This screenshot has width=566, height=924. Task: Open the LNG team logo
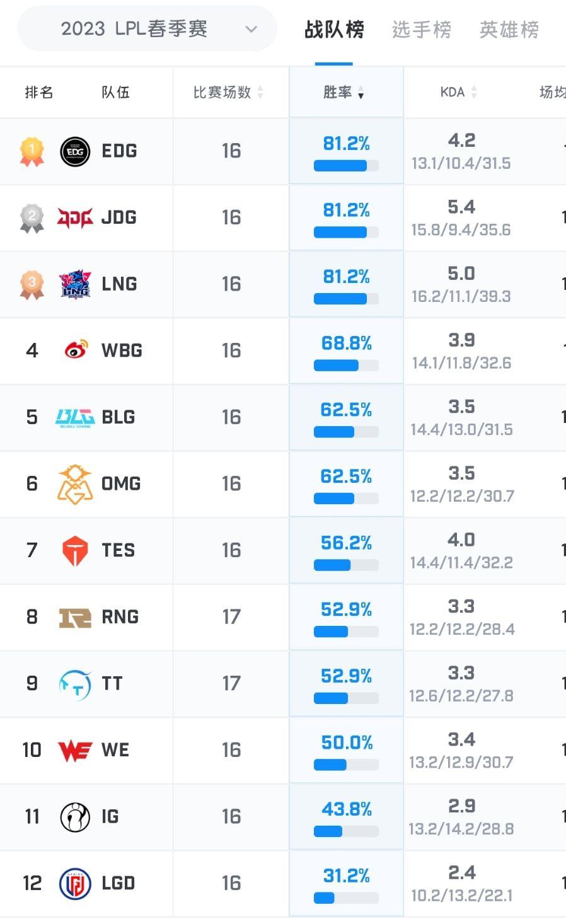75,284
